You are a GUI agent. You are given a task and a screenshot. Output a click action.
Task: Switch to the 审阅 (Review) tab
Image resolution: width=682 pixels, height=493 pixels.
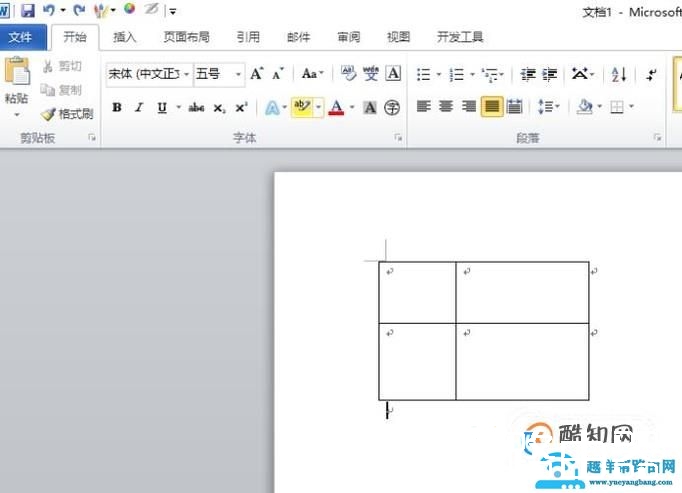pos(348,37)
